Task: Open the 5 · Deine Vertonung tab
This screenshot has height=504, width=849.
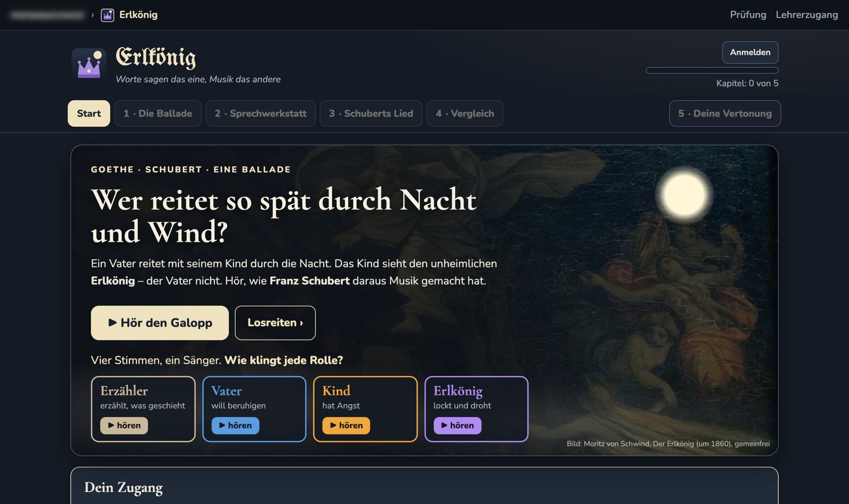Action: pos(725,114)
